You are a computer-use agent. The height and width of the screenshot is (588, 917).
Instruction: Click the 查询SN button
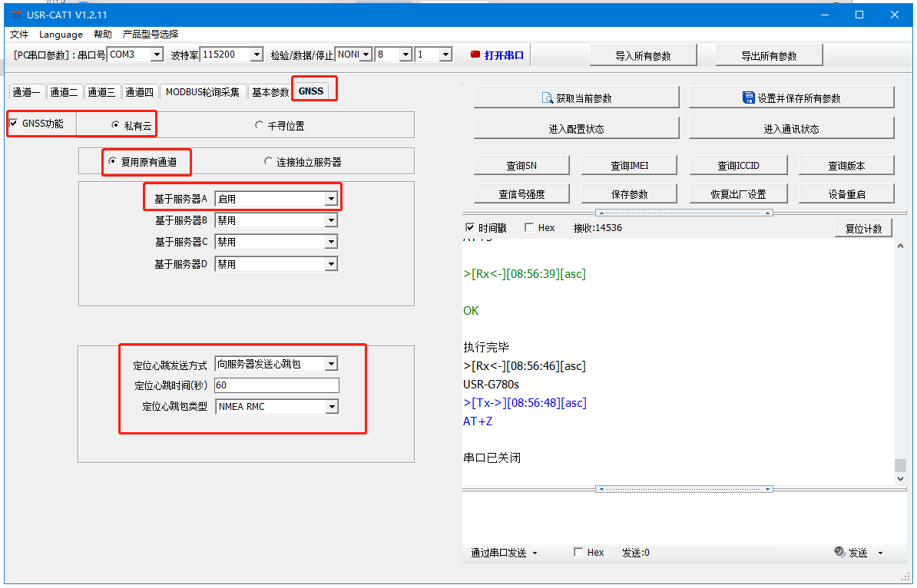(521, 165)
